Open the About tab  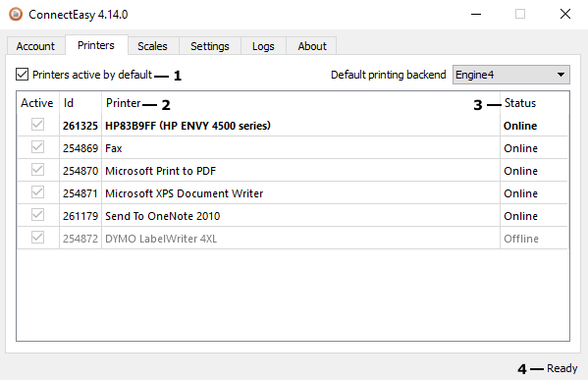tap(312, 46)
